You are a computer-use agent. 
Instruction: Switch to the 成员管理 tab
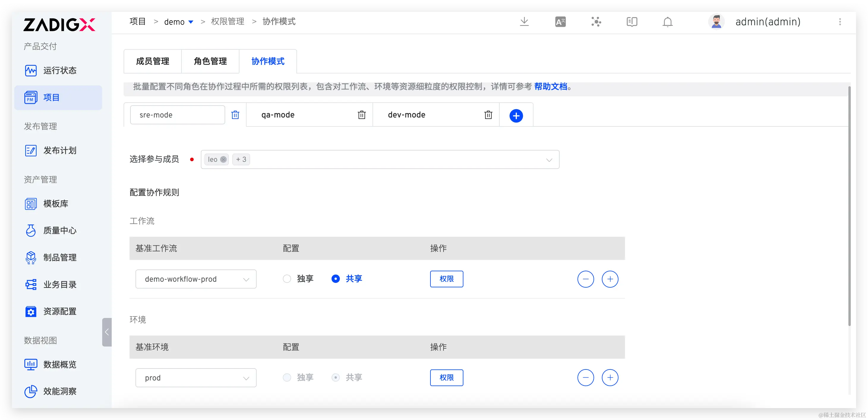(153, 61)
